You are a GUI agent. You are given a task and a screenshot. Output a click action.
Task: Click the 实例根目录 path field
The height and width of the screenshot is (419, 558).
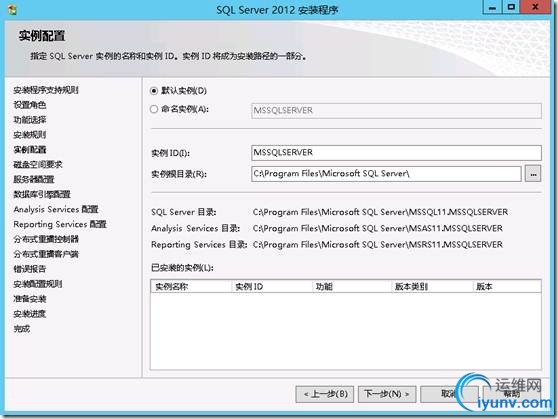click(386, 174)
